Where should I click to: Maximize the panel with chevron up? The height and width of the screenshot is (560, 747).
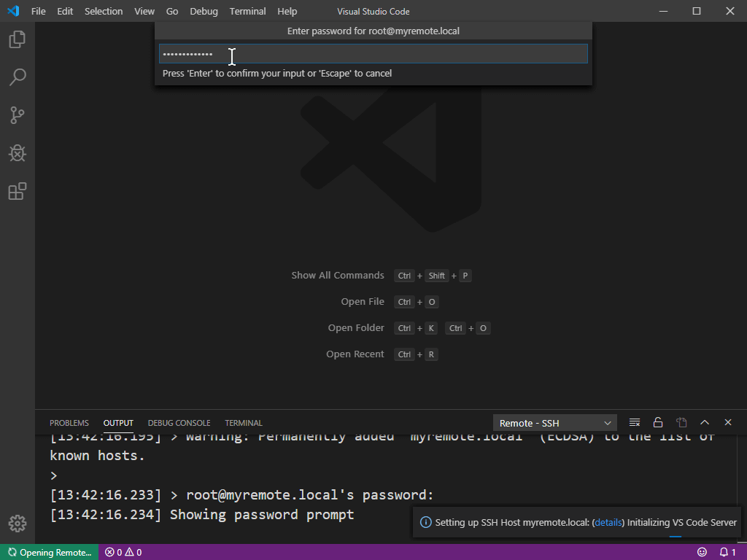click(704, 421)
